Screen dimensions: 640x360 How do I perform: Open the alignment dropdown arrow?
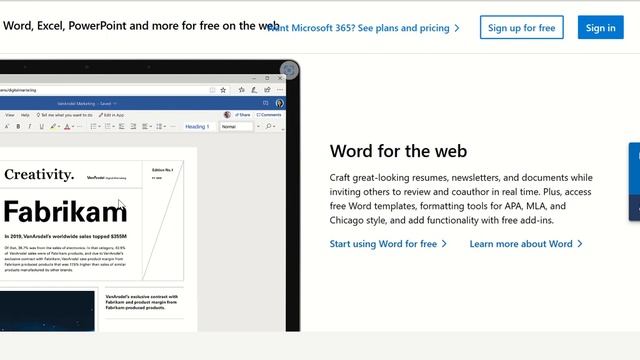(151, 126)
